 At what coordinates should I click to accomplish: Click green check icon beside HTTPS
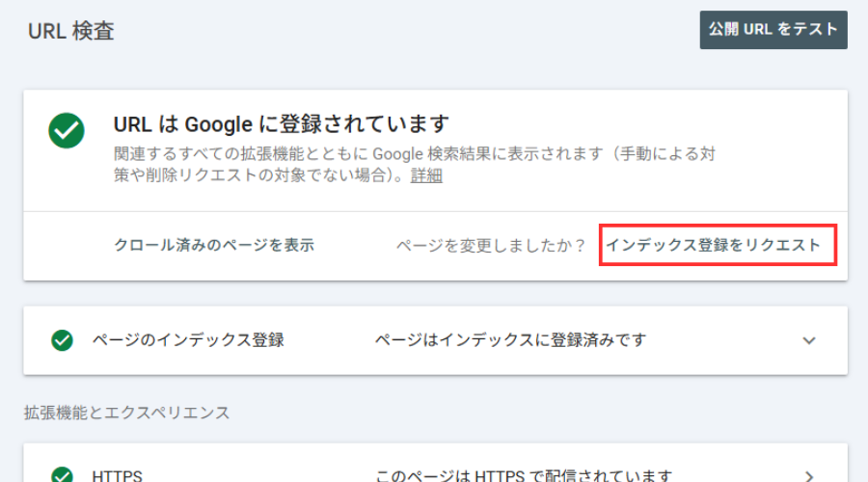[x=62, y=475]
